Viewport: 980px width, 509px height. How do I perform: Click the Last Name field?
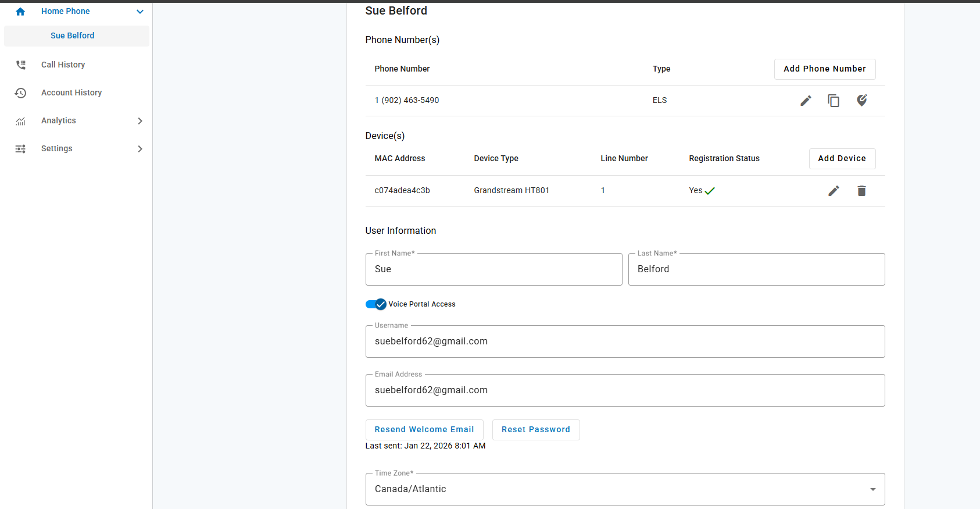click(x=756, y=269)
